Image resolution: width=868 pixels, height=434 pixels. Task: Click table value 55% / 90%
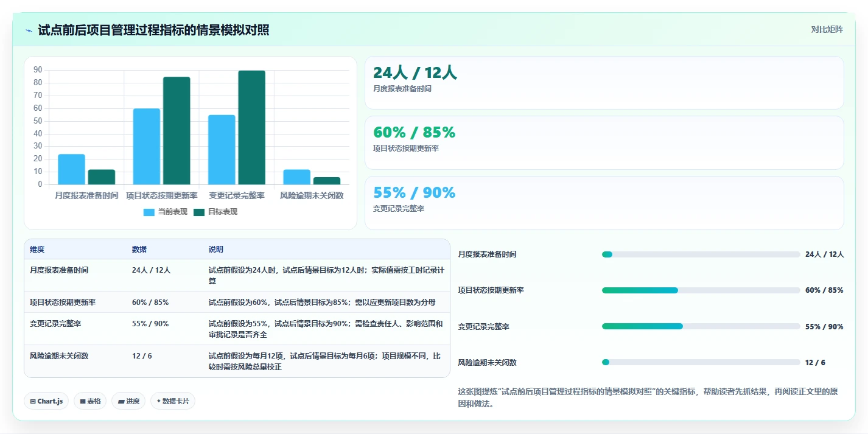(x=150, y=323)
